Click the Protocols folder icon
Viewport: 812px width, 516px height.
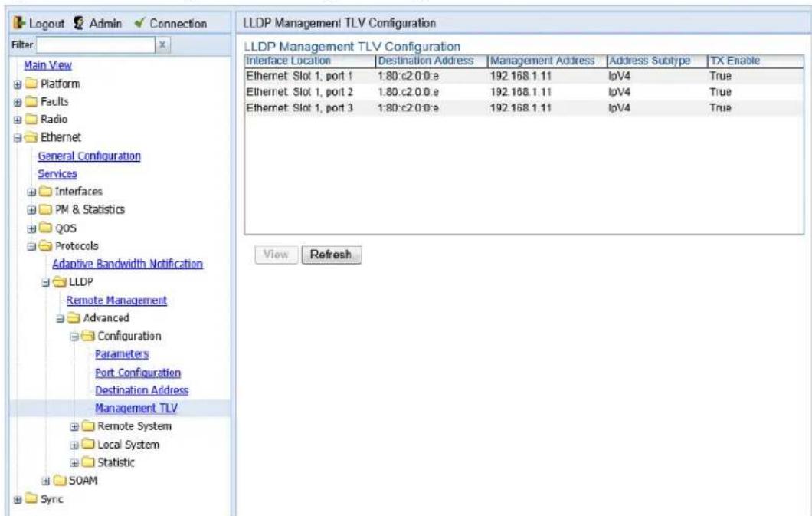(46, 245)
